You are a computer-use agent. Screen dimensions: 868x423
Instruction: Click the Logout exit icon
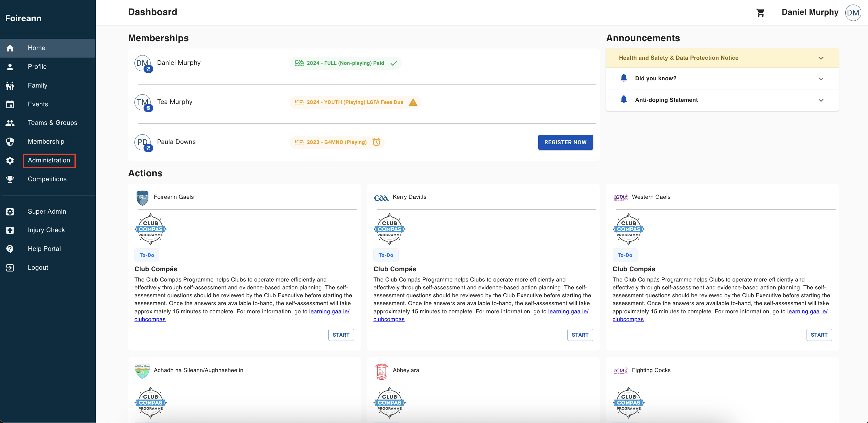point(10,268)
